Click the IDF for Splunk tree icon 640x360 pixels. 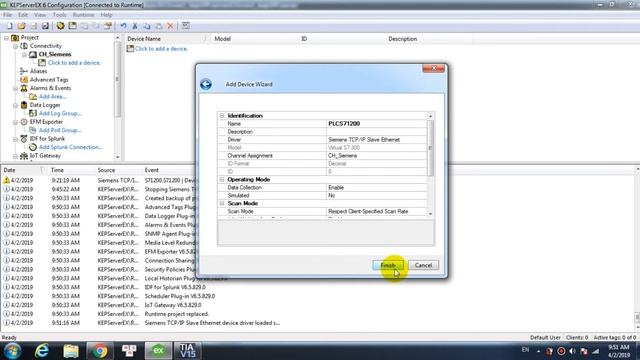pos(24,139)
